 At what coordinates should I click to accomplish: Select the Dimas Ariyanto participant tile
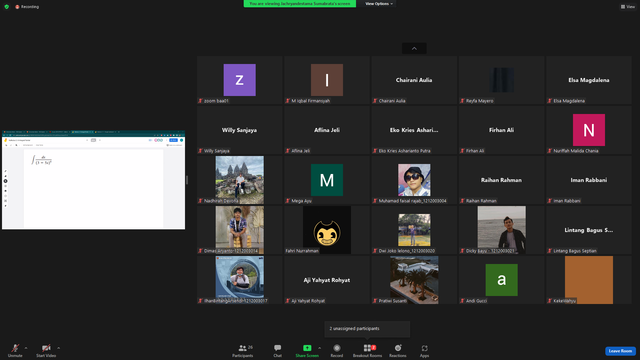pyautogui.click(x=240, y=230)
